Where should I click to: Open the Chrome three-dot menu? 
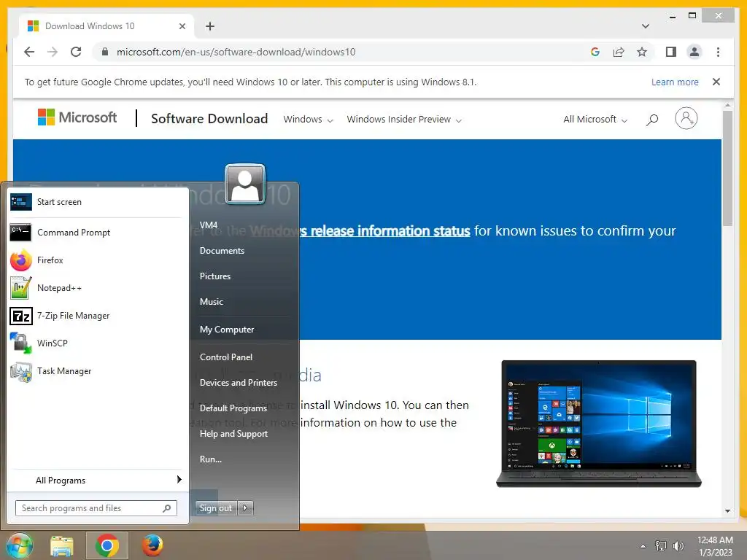718,52
